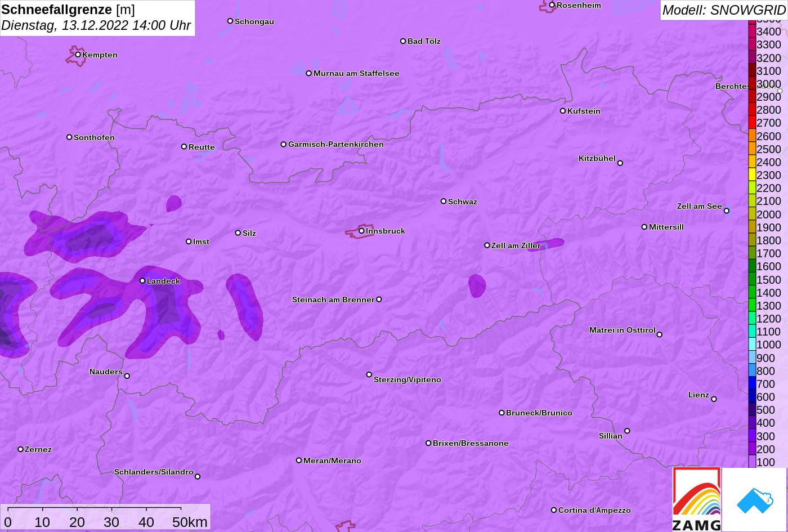Click the Sonthofen label

(x=94, y=138)
